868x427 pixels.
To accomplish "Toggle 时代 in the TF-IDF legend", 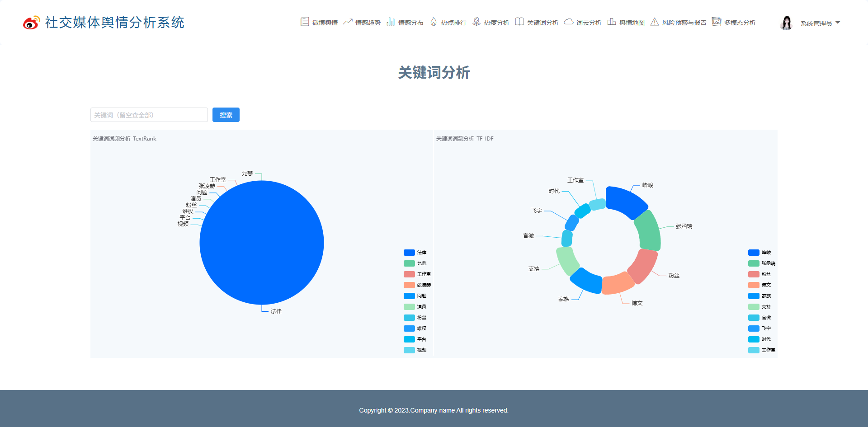I will click(x=759, y=339).
